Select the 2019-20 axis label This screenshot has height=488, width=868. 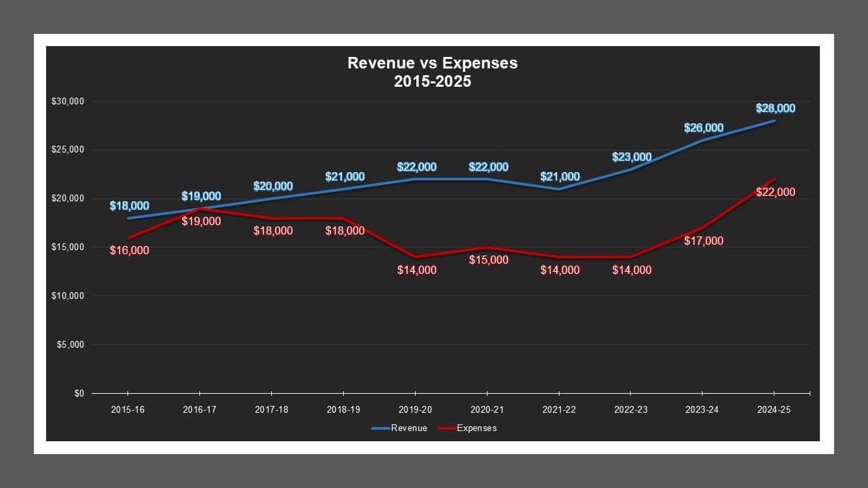click(x=414, y=409)
